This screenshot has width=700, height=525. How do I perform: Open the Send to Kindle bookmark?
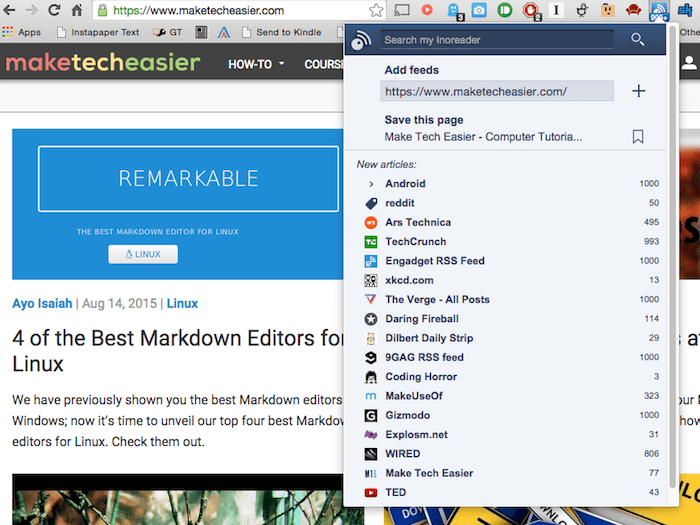[281, 32]
